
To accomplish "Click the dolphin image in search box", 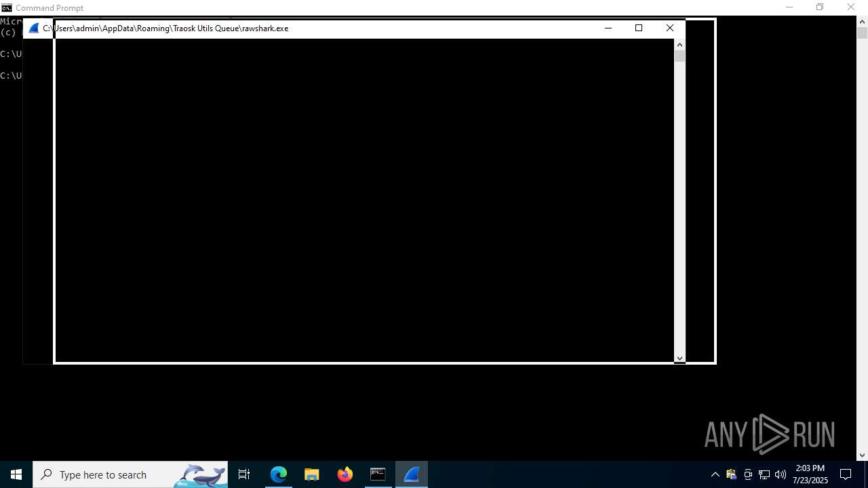I will (x=201, y=475).
